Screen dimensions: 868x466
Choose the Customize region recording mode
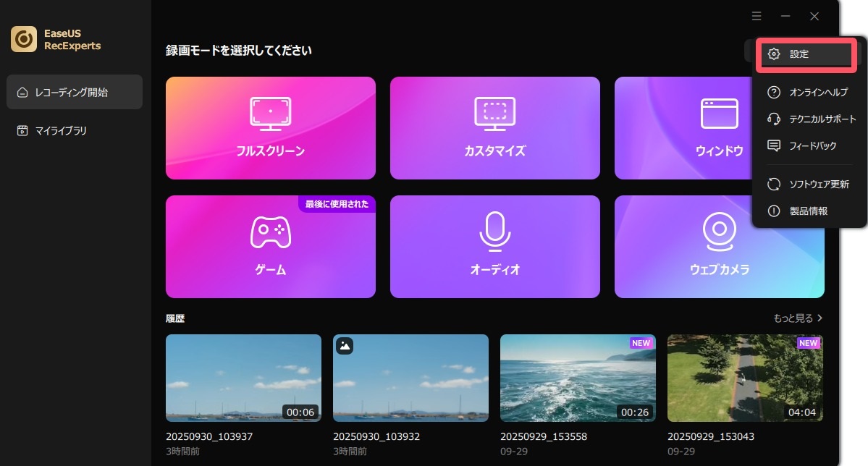(x=494, y=128)
